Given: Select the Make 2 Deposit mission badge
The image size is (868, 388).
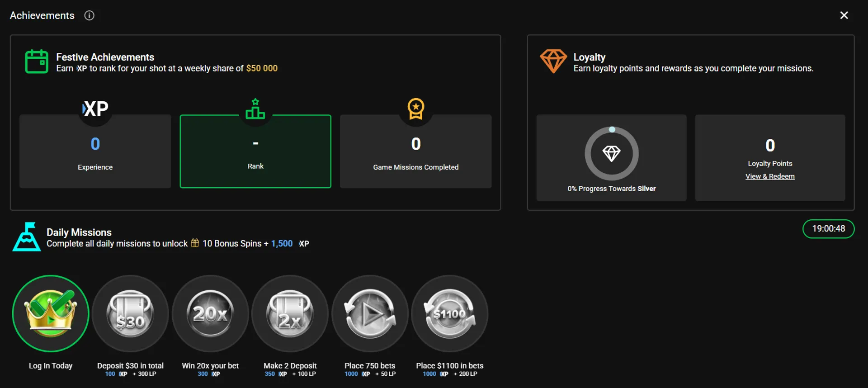Looking at the screenshot, I should pos(290,313).
